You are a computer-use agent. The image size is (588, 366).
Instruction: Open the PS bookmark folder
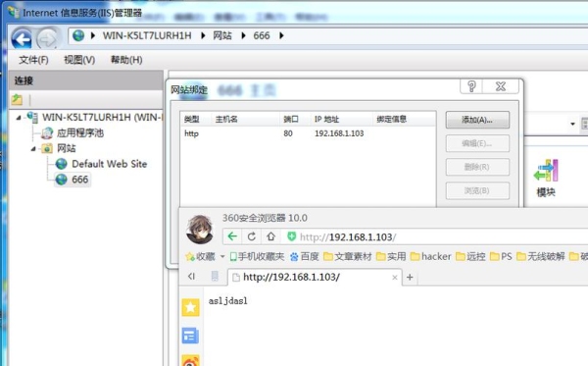tap(501, 257)
